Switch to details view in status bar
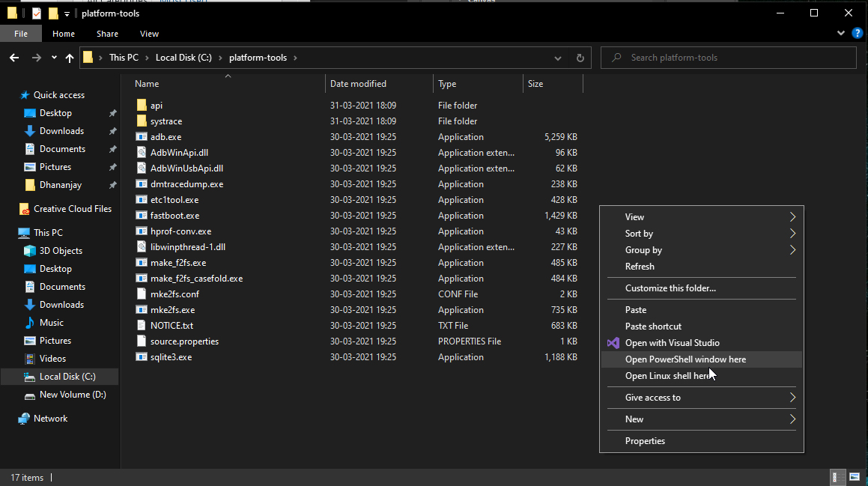The image size is (868, 486). (x=838, y=477)
